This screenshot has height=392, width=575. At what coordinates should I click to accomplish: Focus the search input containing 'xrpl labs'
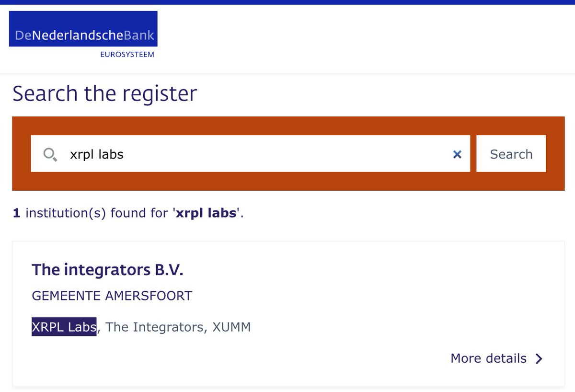pos(250,154)
